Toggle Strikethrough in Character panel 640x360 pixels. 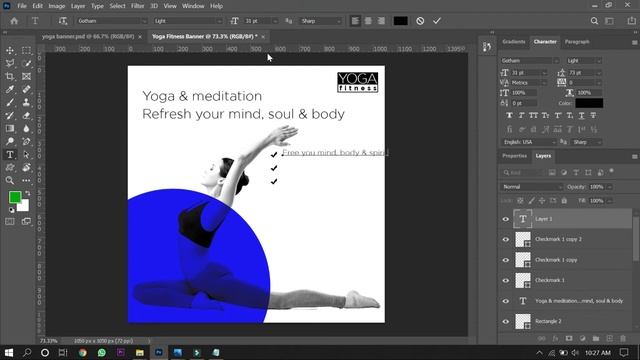click(593, 116)
